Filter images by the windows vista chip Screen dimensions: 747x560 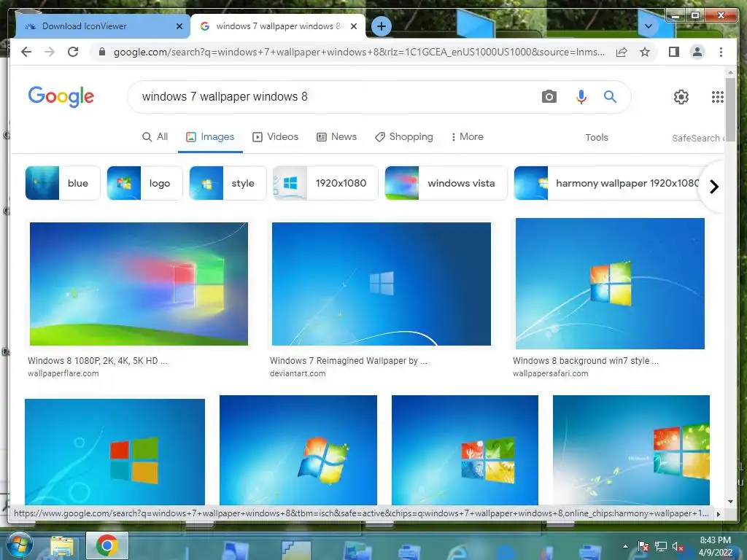point(446,183)
